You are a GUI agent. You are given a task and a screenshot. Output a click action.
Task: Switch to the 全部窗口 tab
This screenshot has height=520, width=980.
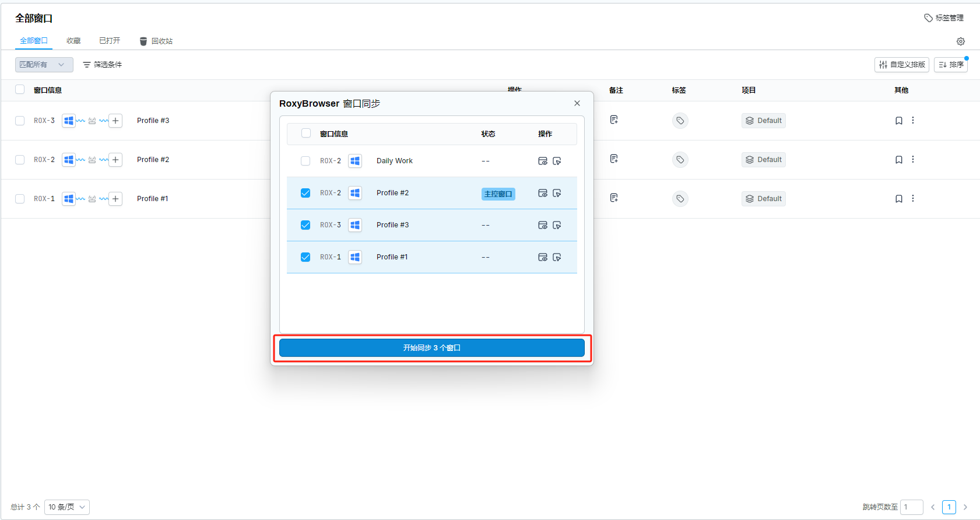pos(34,41)
